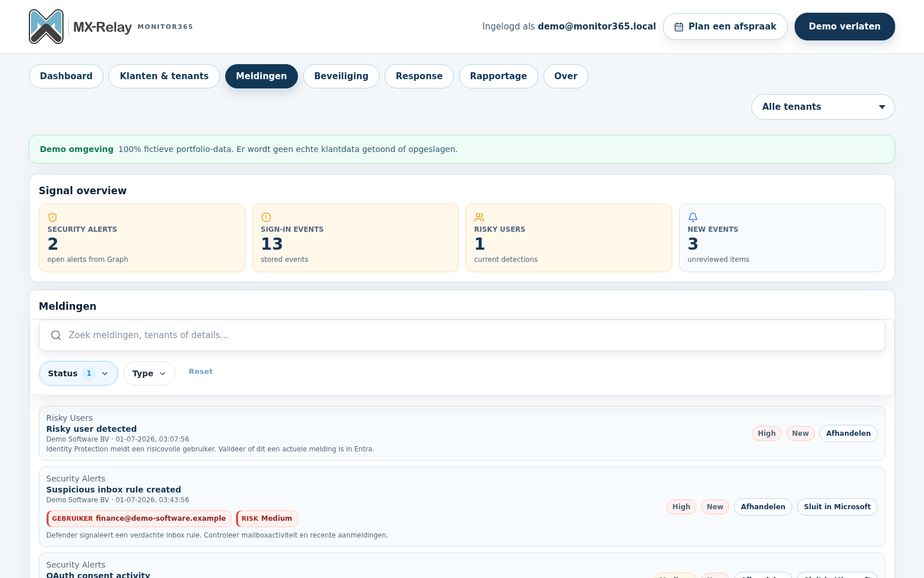Click Afhandelen on Suspicious inbox rule created
Image resolution: width=924 pixels, height=578 pixels.
763,507
